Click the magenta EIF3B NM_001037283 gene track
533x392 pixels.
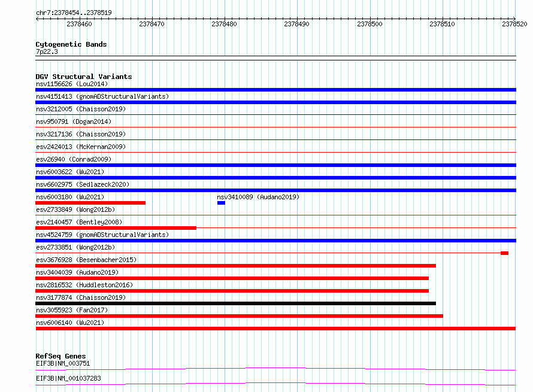point(275,384)
